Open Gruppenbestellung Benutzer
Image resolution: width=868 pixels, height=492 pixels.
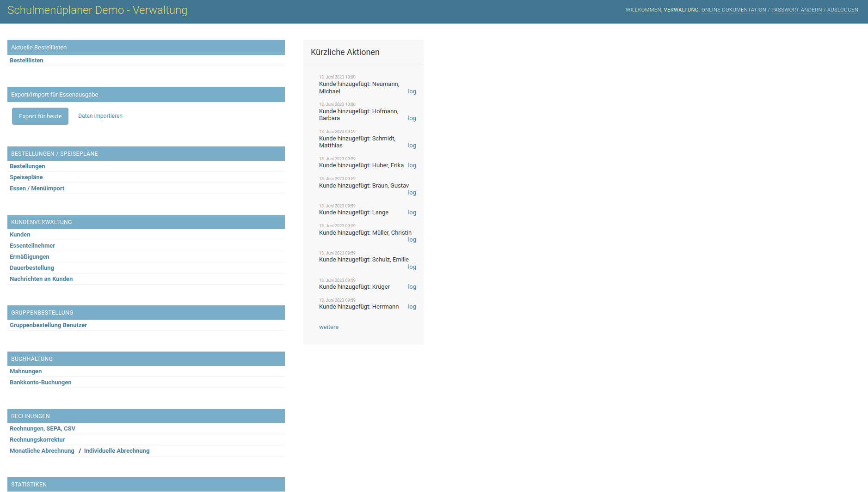(48, 325)
